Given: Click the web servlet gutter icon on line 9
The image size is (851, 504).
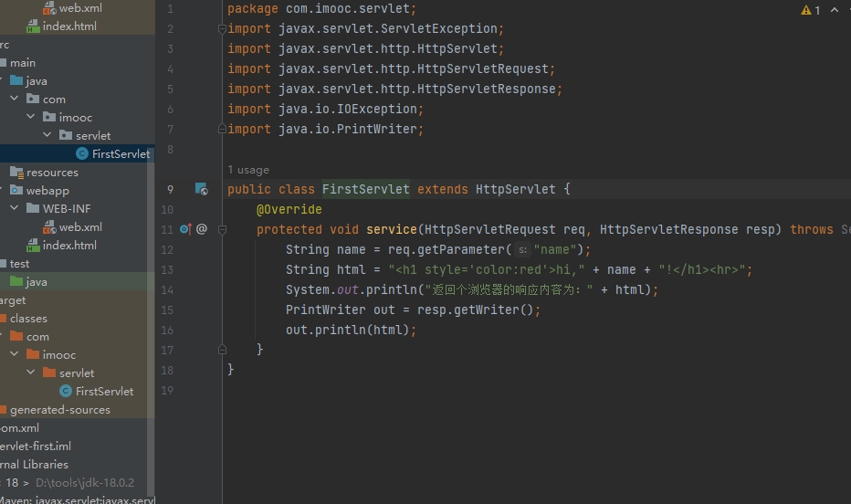Looking at the screenshot, I should [201, 189].
